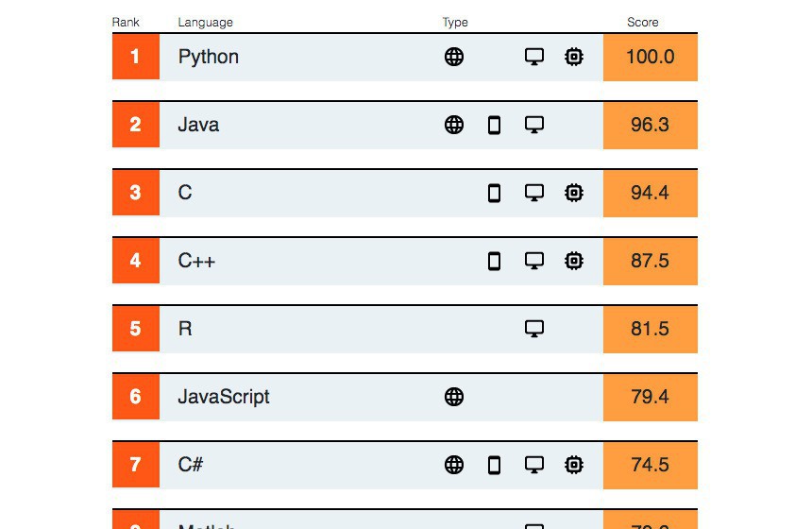Click the Score column header
The width and height of the screenshot is (812, 529).
(643, 22)
